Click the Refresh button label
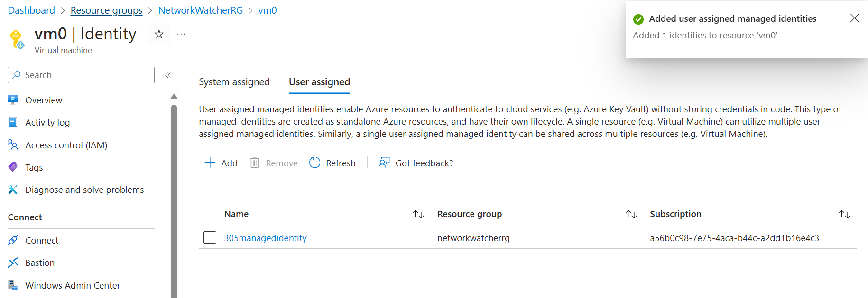This screenshot has height=298, width=868. [x=341, y=163]
